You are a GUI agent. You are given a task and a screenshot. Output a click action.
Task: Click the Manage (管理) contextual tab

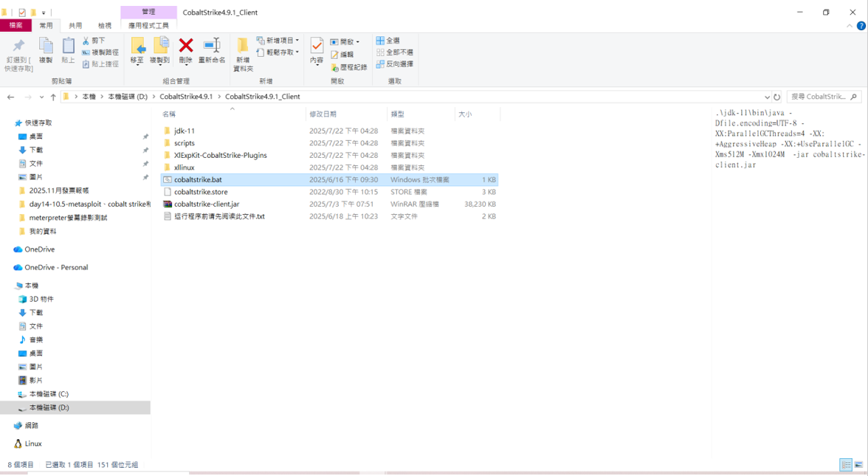pyautogui.click(x=148, y=12)
